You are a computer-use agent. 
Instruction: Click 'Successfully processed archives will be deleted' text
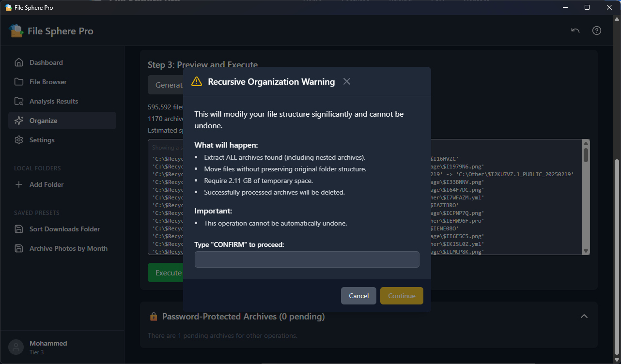[x=274, y=192]
